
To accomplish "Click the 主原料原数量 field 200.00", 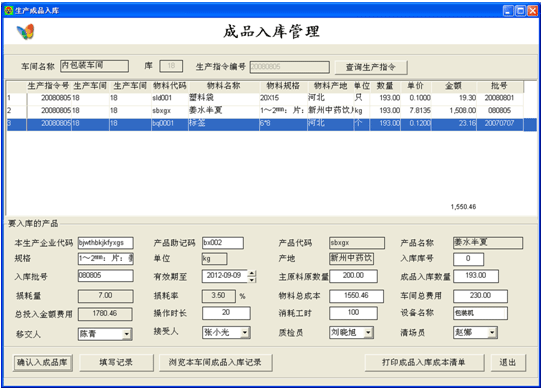I will click(x=353, y=276).
